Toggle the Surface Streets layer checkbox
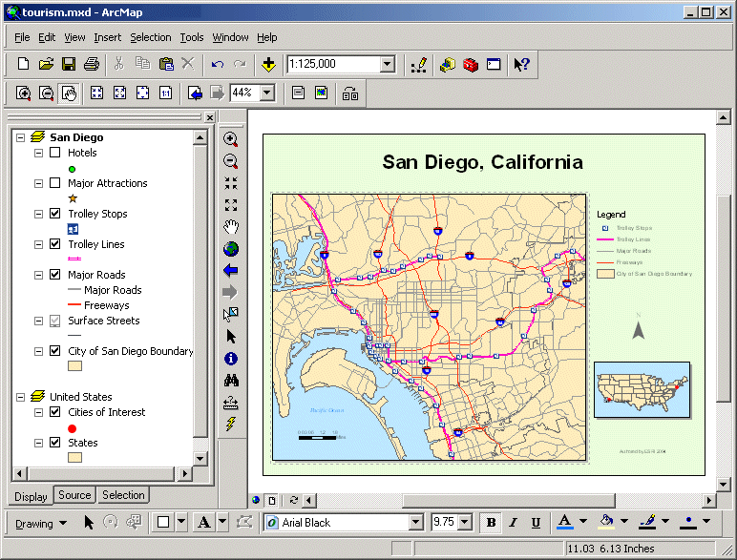The image size is (737, 560). point(55,321)
